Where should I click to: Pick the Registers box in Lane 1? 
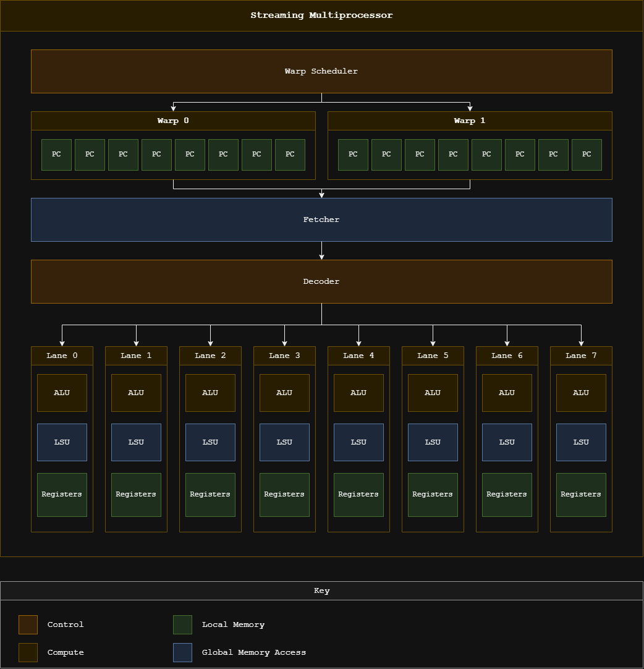pos(136,495)
